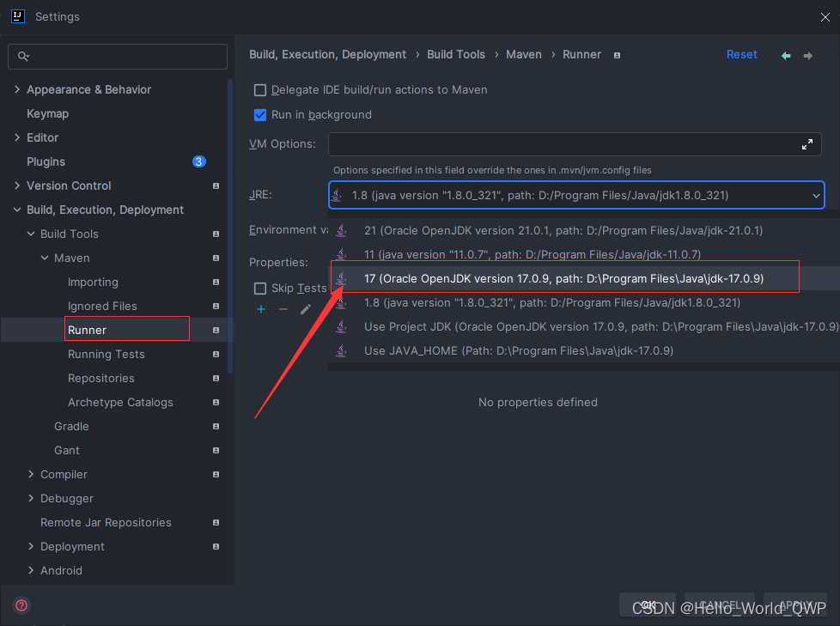Open Maven from the breadcrumb path
Viewport: 840px width, 626px height.
click(524, 54)
